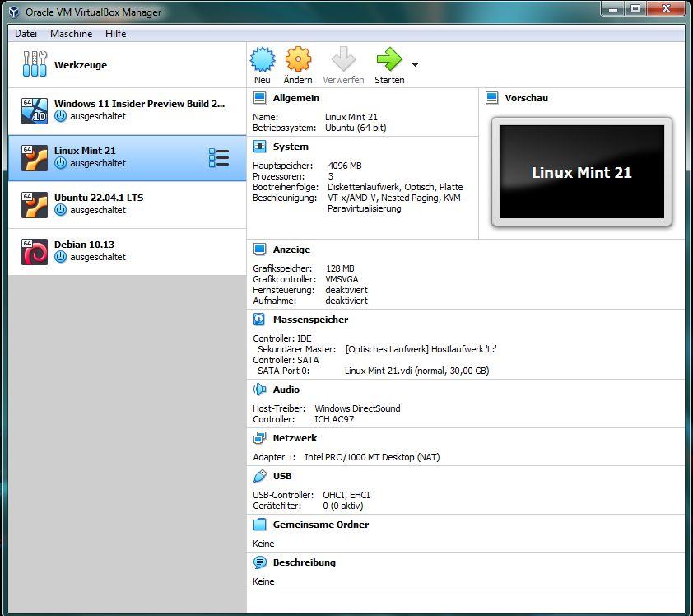
Task: Open the USB settings heading link
Action: coord(282,476)
